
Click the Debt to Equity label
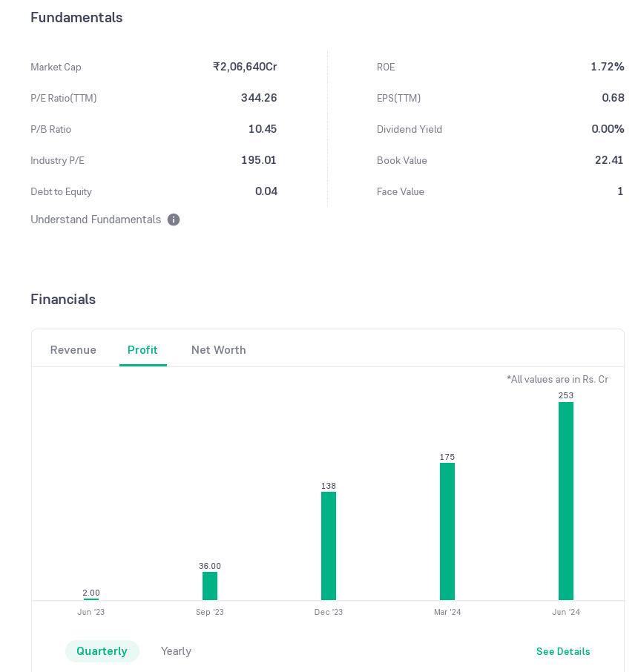(62, 191)
